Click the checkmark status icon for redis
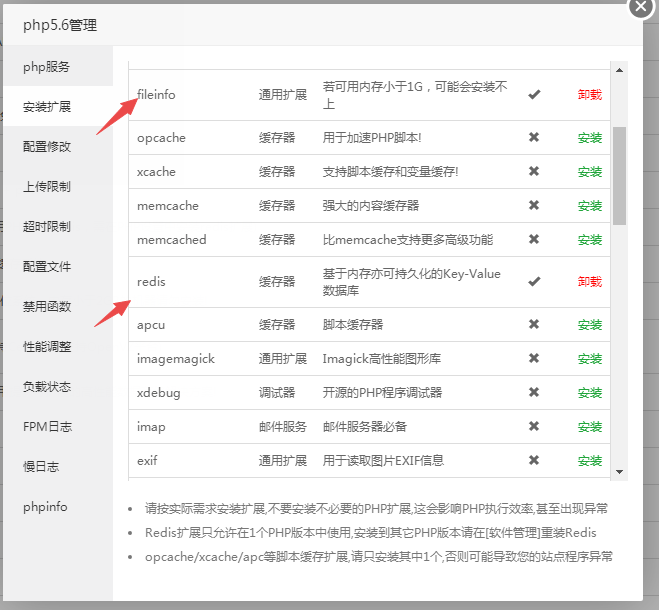 (534, 282)
